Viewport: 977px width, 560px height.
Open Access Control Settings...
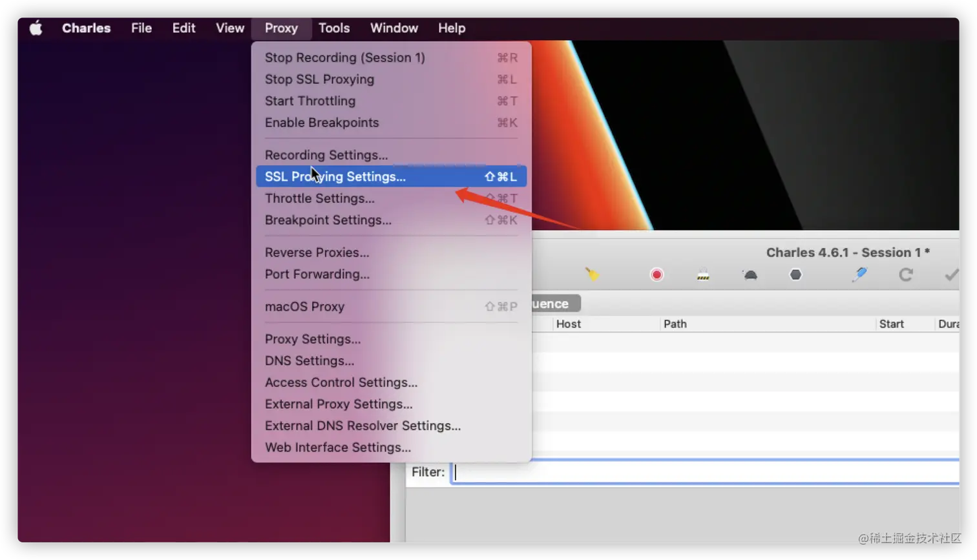[x=391, y=382]
